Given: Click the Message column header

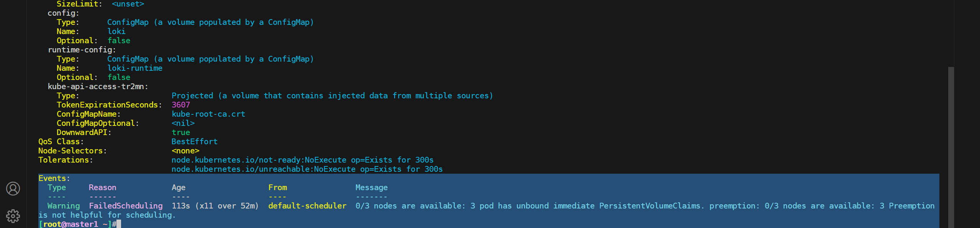Looking at the screenshot, I should 372,187.
